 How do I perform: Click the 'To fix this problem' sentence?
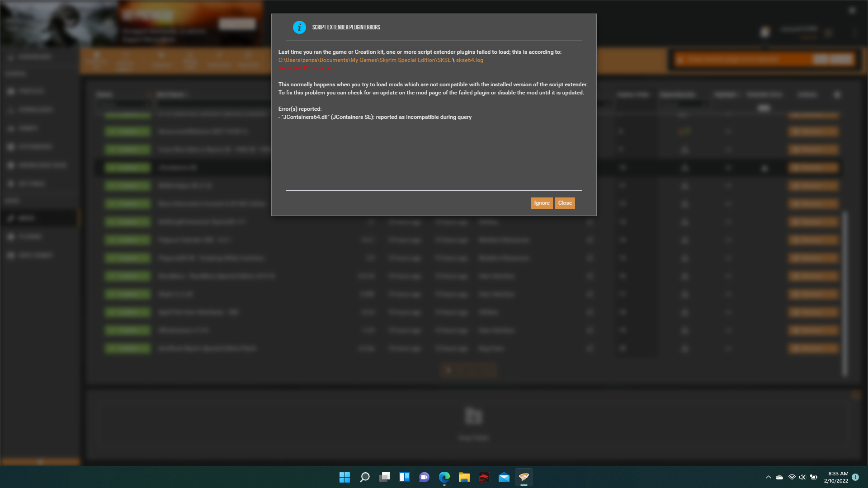(x=431, y=93)
